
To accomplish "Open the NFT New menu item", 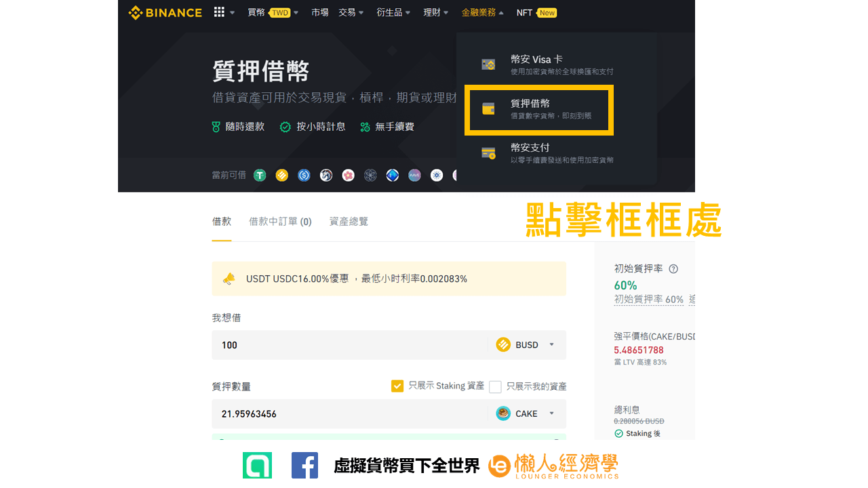I will click(x=536, y=12).
